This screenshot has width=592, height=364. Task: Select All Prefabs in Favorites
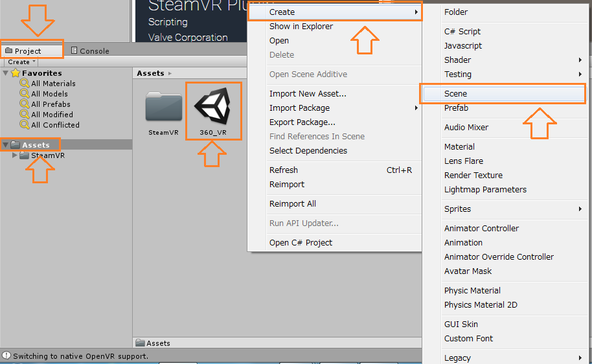[51, 104]
